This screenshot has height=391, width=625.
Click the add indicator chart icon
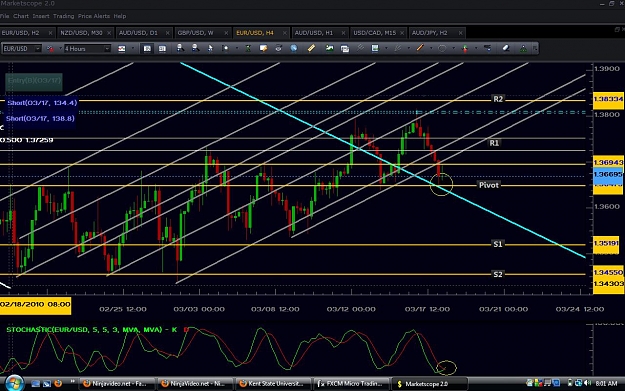point(329,48)
